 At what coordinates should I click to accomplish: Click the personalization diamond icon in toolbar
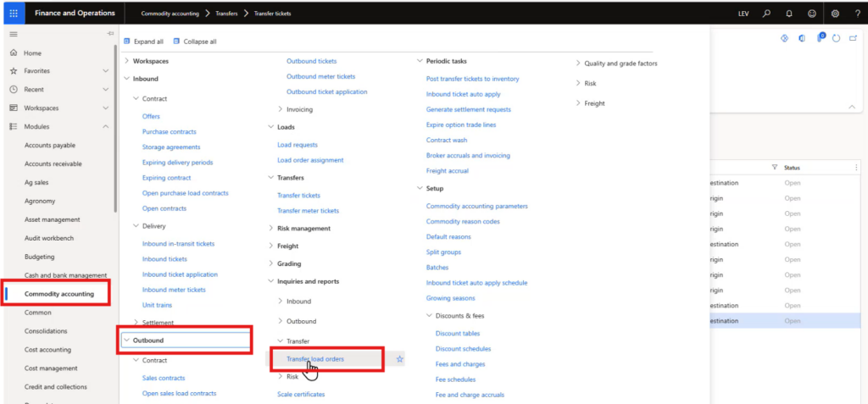pyautogui.click(x=784, y=38)
